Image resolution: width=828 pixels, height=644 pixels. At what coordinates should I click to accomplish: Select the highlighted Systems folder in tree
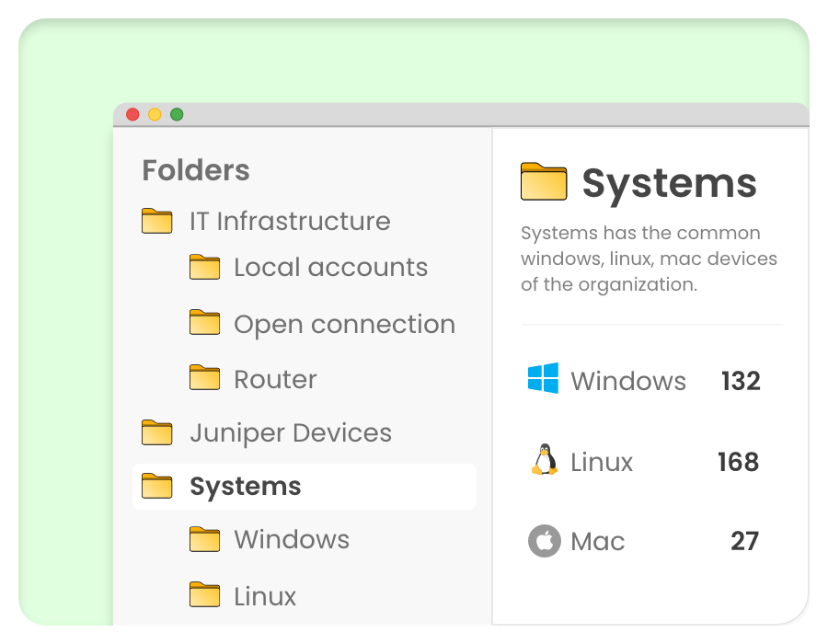[245, 487]
